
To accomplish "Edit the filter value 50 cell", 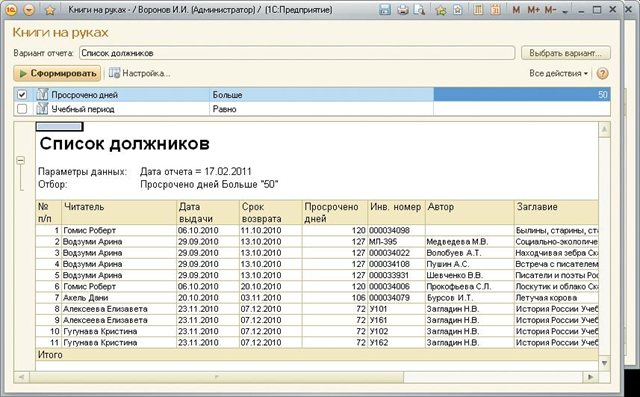I will (522, 95).
